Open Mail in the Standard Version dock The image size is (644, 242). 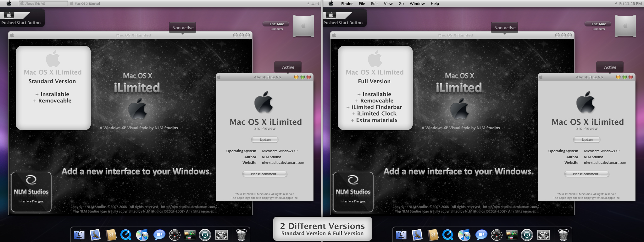95,235
